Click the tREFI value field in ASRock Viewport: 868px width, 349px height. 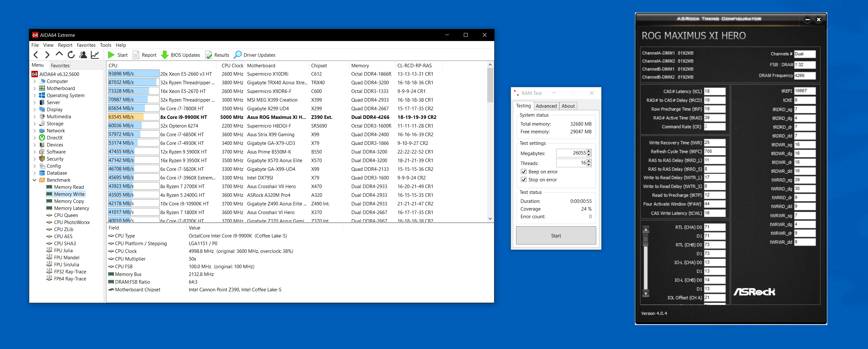click(x=805, y=91)
